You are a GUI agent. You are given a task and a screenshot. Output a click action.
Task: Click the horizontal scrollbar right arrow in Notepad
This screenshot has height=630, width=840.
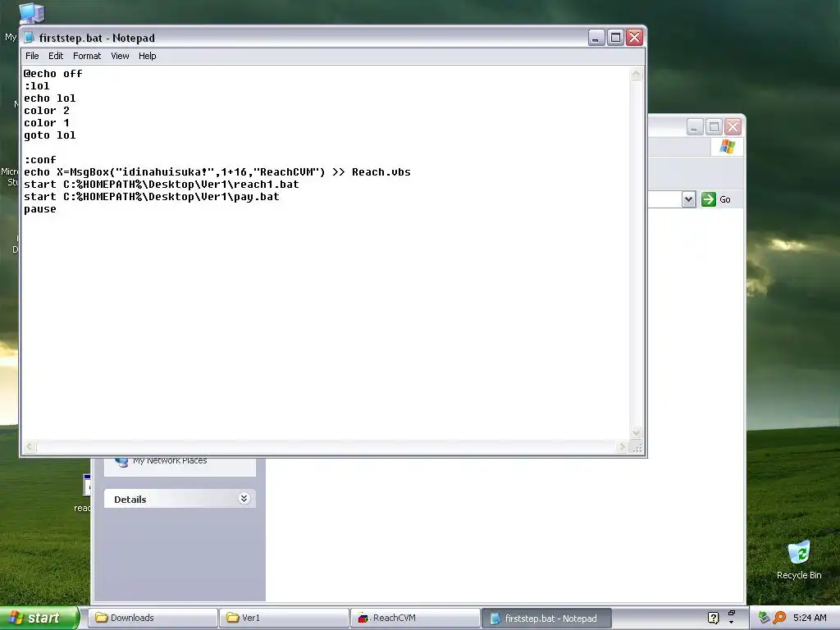point(622,446)
